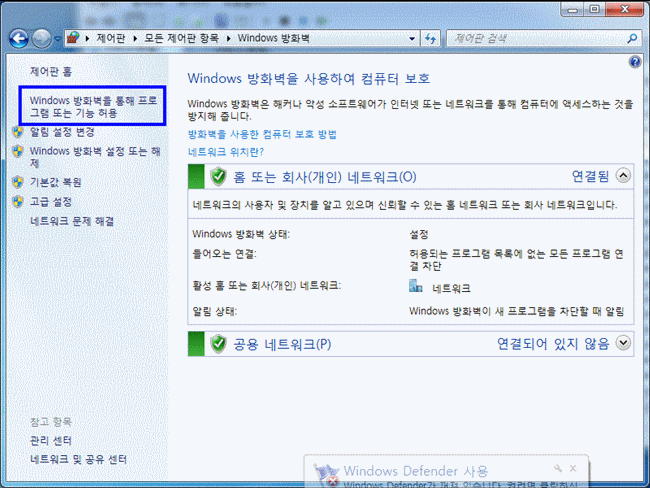Click the search magnifier icon
The height and width of the screenshot is (488, 650).
[x=633, y=39]
